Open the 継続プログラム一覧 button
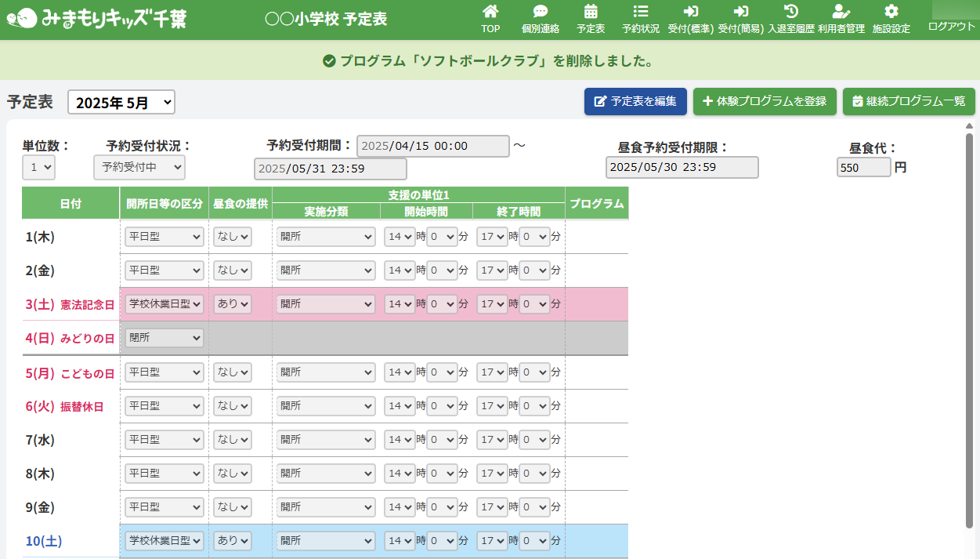The height and width of the screenshot is (559, 980). [909, 101]
